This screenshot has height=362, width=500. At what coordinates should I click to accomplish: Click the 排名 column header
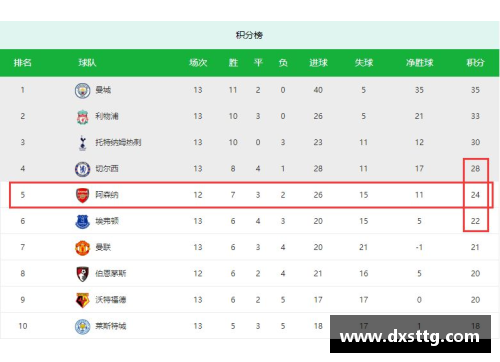23,63
